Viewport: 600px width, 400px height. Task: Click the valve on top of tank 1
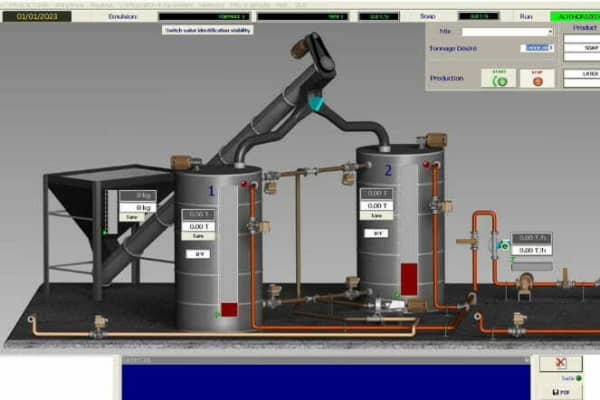pyautogui.click(x=181, y=162)
